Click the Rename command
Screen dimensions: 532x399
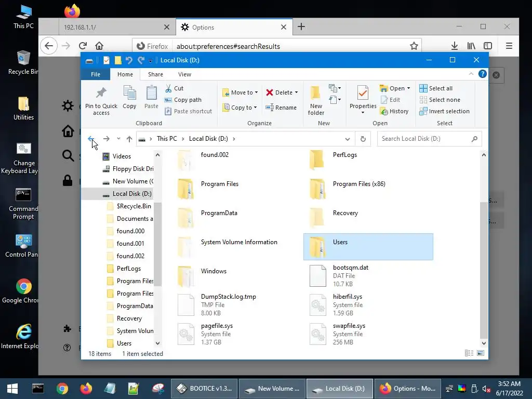281,108
